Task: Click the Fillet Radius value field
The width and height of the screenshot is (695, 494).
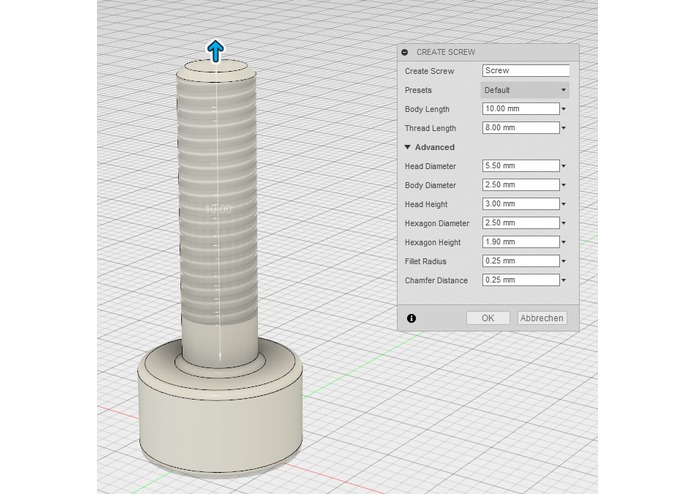Action: (x=521, y=261)
